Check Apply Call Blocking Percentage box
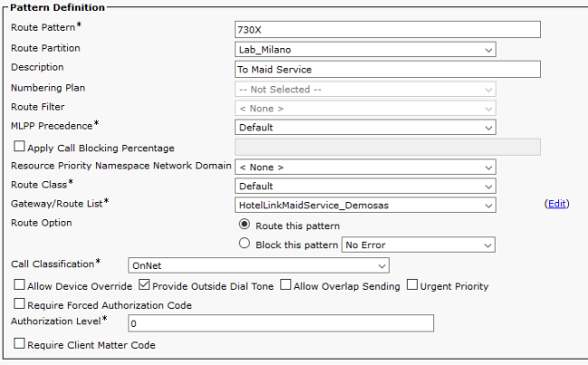Screen dimensions: 588x365 pos(19,148)
